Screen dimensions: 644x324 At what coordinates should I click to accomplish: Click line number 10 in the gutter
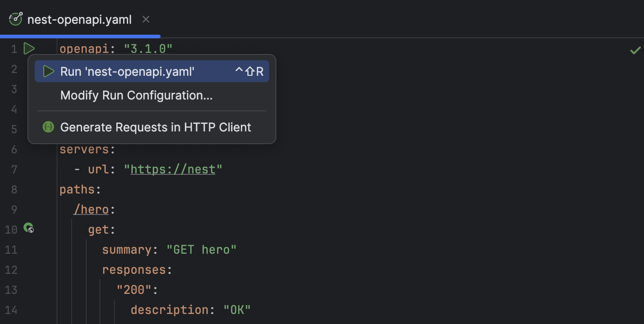11,230
